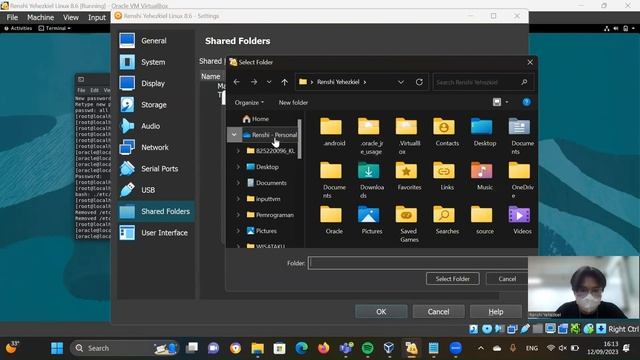Screen dimensions: 640x360
Task: Open recent locations dropdown arrow
Action: [269, 82]
